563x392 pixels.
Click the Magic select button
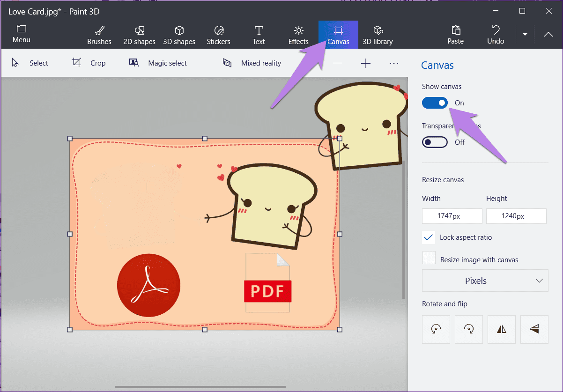coord(158,63)
